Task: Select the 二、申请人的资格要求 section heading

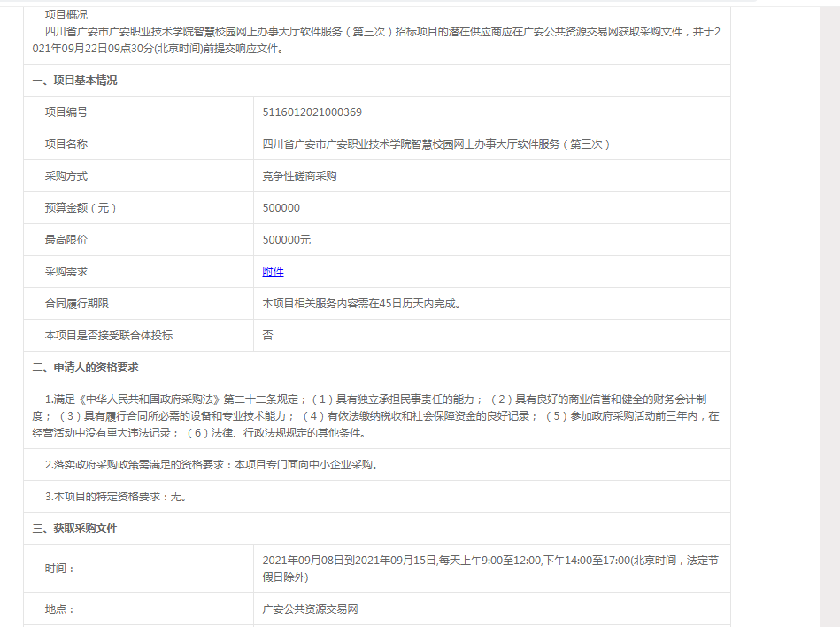Action: (85, 368)
